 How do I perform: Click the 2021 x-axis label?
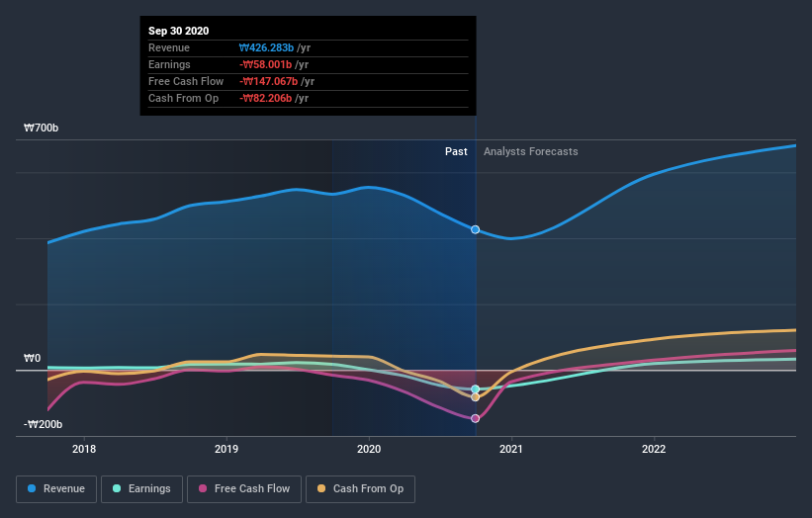point(511,449)
